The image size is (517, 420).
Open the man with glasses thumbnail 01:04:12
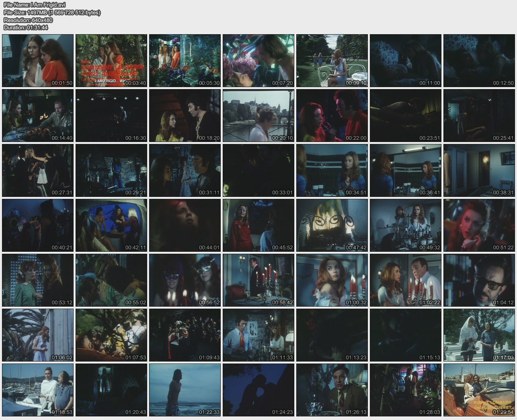pos(479,280)
